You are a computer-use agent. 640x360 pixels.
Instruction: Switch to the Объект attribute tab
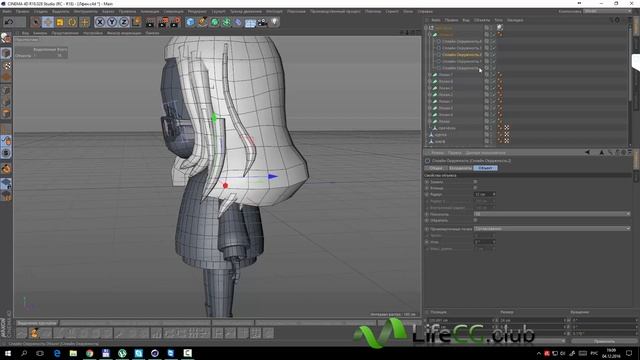(x=485, y=168)
